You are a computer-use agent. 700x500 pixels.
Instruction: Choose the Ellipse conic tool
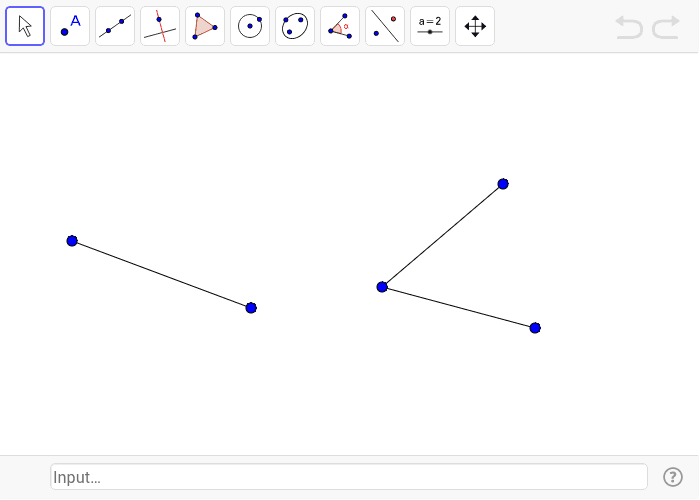(295, 26)
